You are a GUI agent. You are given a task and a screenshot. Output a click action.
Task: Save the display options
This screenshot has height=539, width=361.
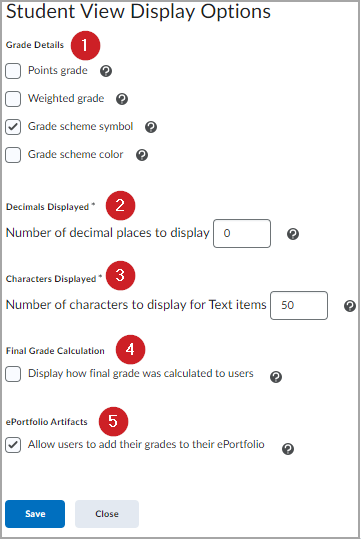point(35,514)
